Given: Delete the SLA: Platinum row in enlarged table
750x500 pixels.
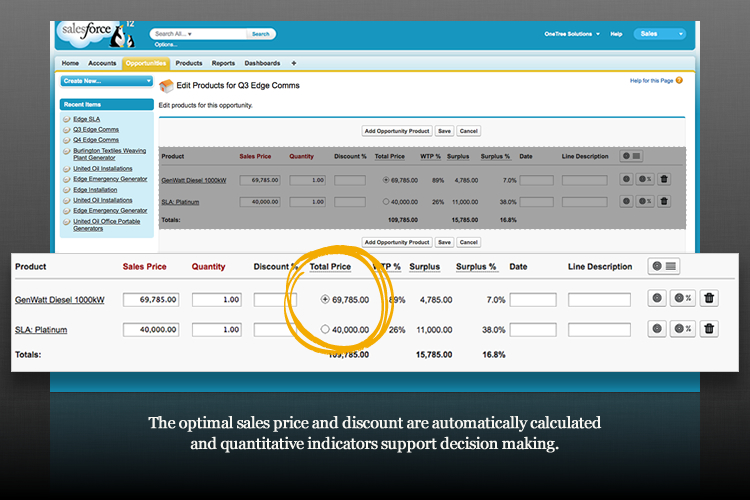Looking at the screenshot, I should (x=709, y=329).
